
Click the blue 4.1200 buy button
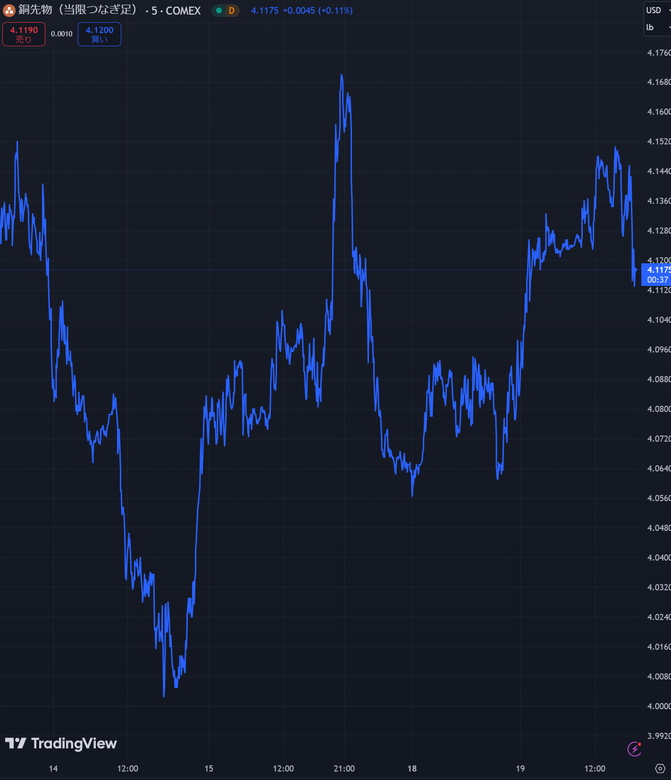coord(99,35)
